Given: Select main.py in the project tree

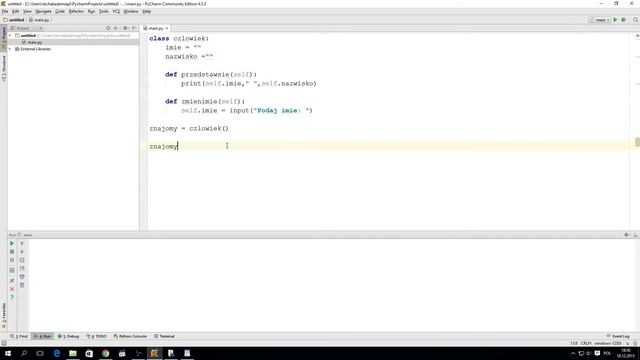Looking at the screenshot, I should (x=35, y=42).
